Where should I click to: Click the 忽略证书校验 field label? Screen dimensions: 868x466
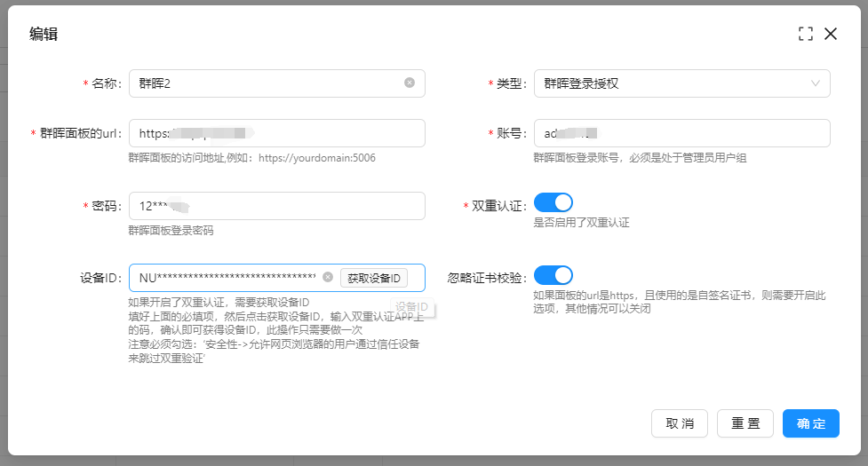coord(487,278)
